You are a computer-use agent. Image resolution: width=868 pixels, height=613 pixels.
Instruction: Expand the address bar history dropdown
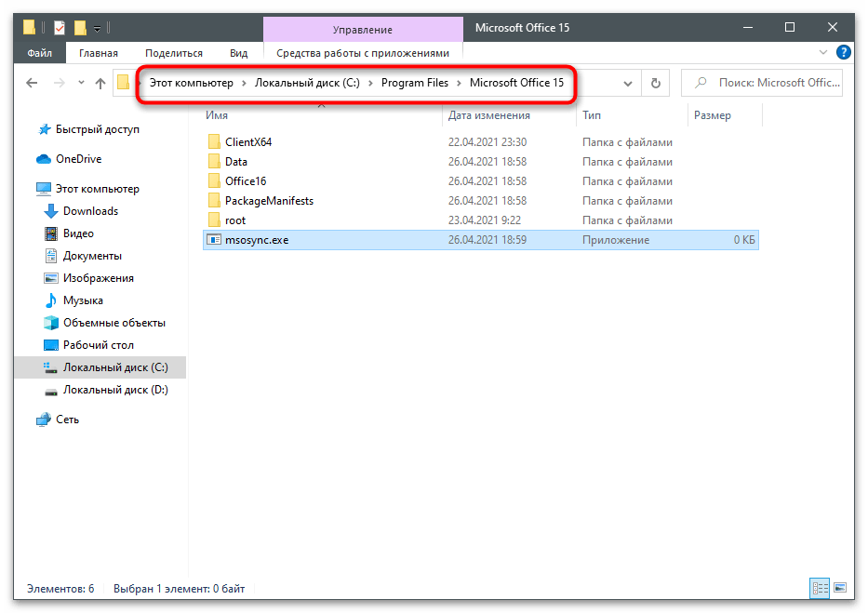click(628, 84)
